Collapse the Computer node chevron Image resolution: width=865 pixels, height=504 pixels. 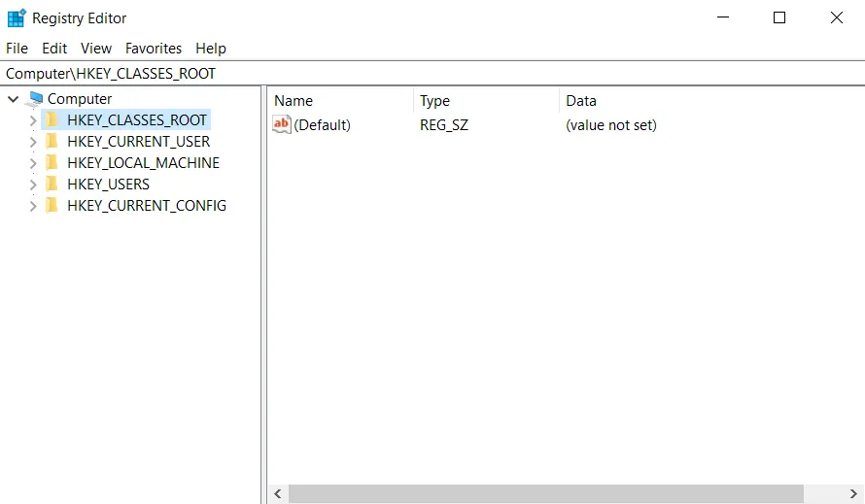[14, 99]
